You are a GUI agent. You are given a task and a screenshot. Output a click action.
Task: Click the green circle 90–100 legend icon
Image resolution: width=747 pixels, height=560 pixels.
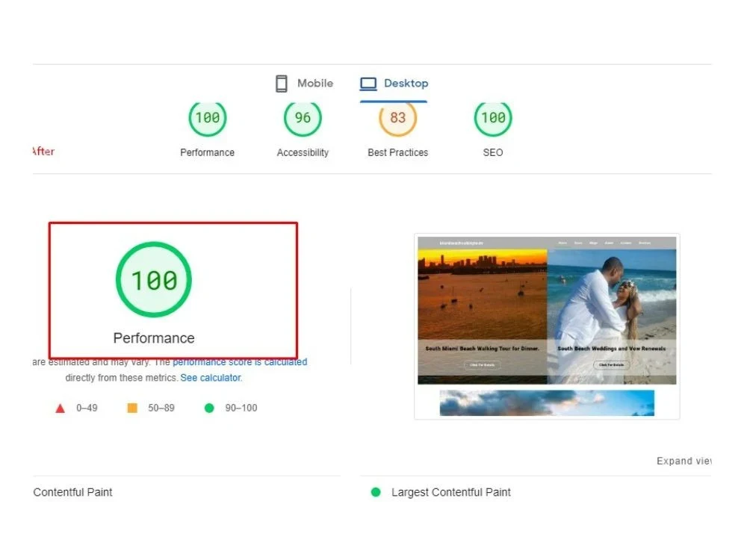pos(209,408)
